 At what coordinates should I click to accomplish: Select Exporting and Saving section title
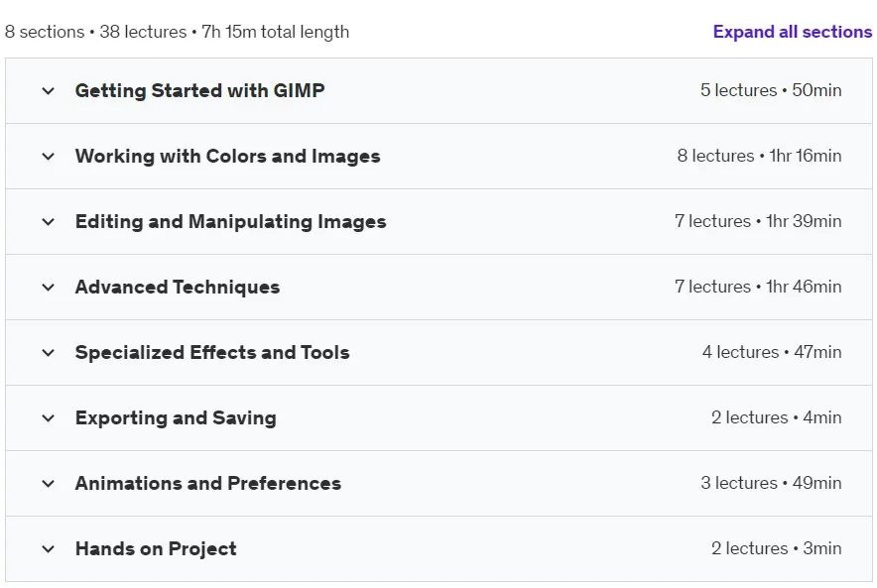[176, 417]
